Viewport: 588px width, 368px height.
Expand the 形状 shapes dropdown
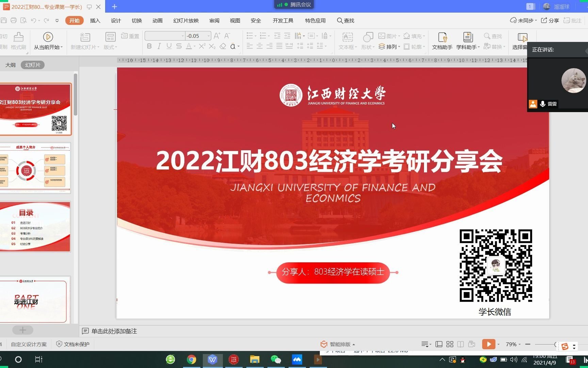pyautogui.click(x=368, y=47)
